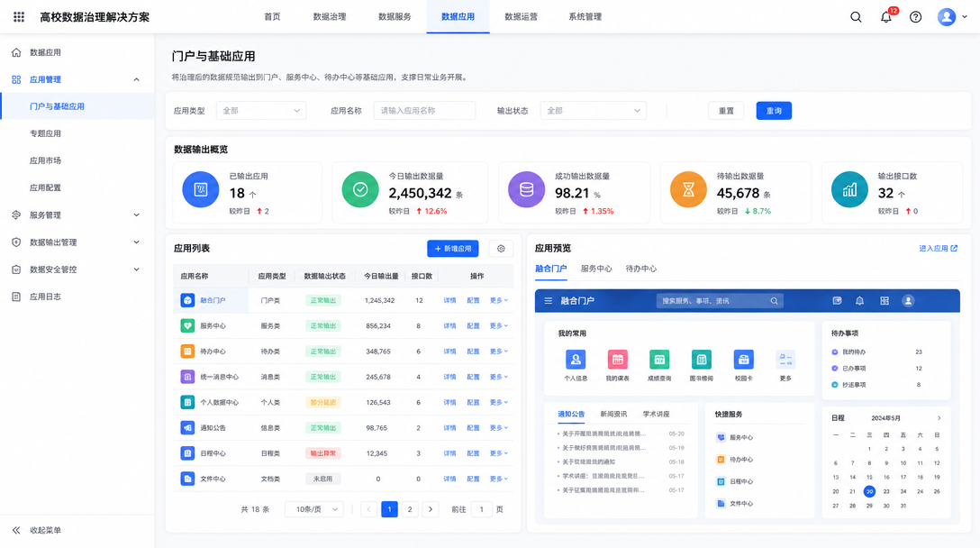980x548 pixels.
Task: Open 更多 dropdown in 融合门户 row
Action: coord(499,300)
